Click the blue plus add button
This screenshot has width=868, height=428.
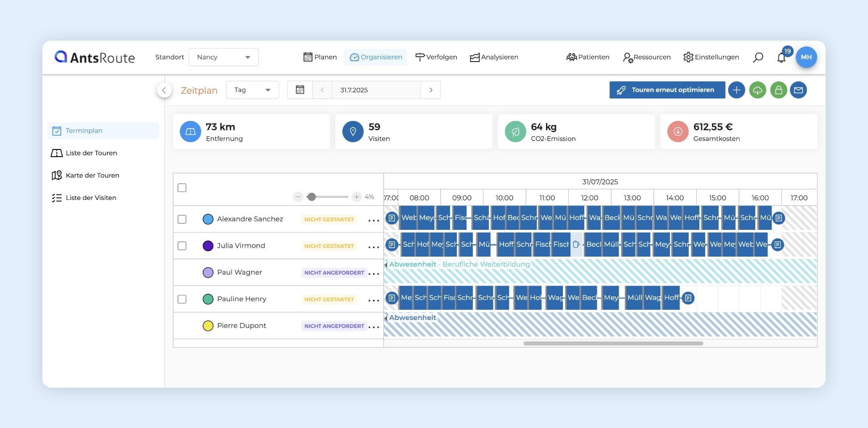coord(736,90)
